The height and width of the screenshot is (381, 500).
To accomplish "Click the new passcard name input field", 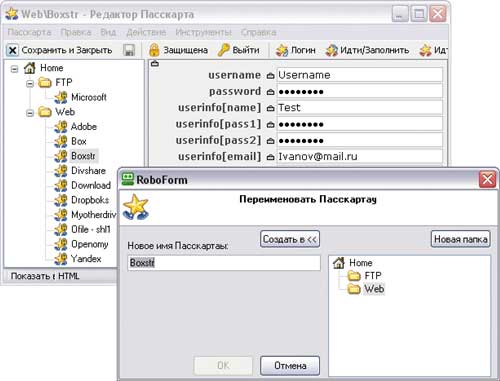I will point(224,263).
